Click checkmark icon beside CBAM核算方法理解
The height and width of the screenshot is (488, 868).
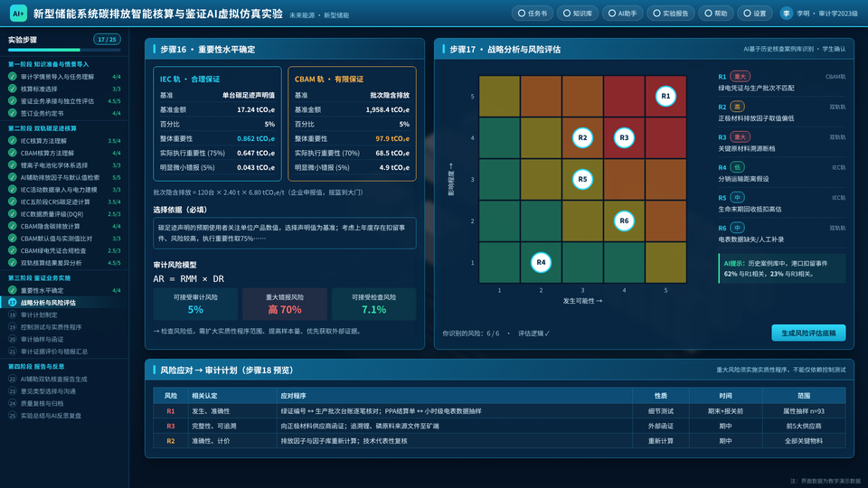(12, 154)
